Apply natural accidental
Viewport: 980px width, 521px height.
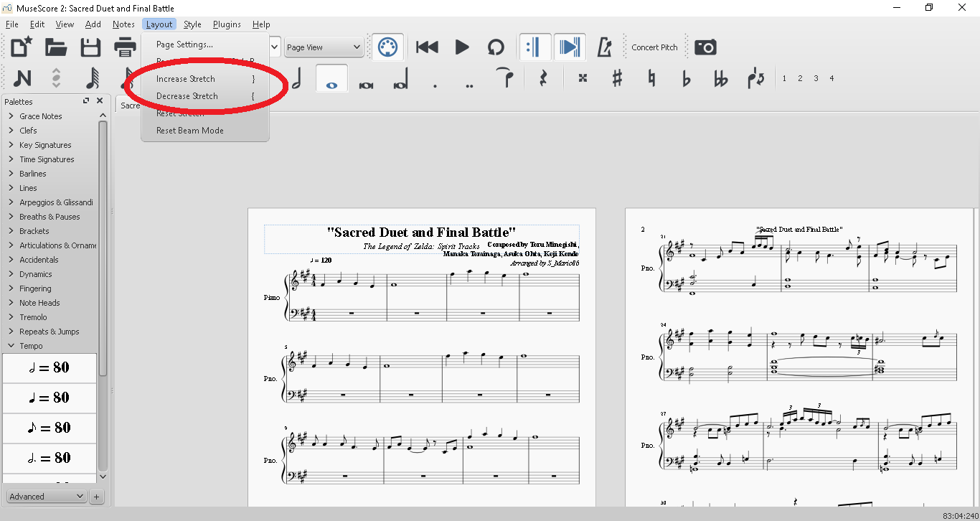coord(651,78)
